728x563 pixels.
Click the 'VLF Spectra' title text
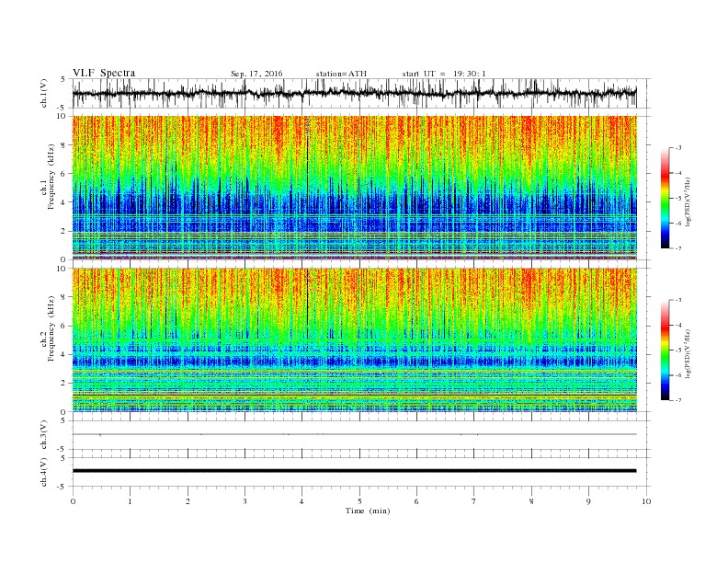[x=104, y=73]
